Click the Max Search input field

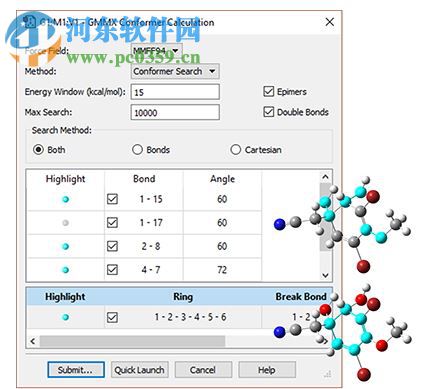[x=175, y=112]
